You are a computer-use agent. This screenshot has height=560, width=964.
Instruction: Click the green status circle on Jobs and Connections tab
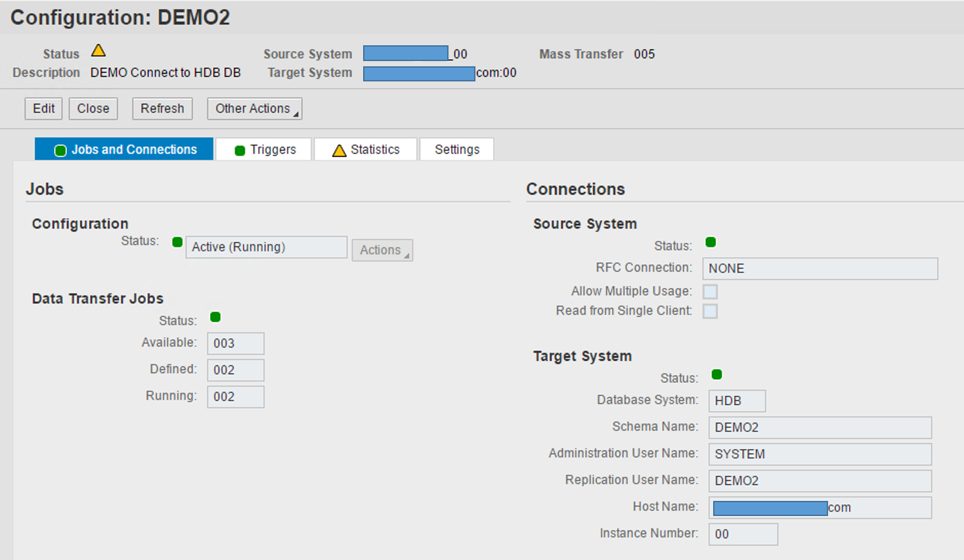tap(60, 150)
